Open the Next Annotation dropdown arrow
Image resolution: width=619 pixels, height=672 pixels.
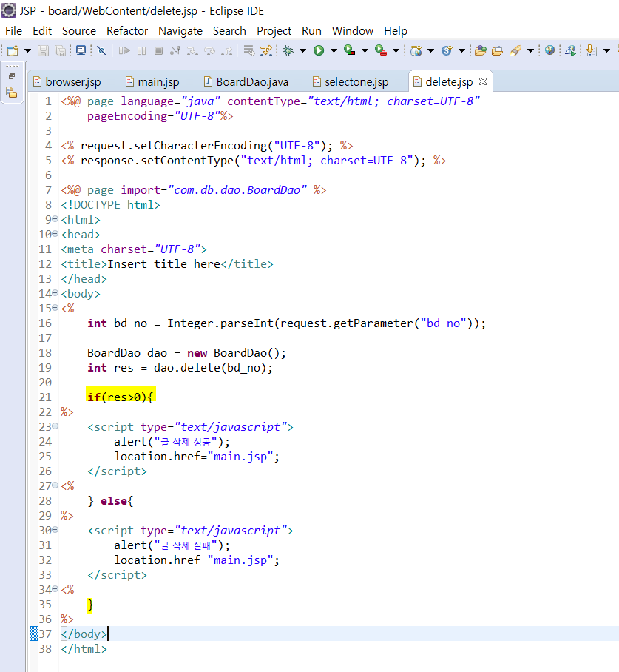click(x=606, y=50)
